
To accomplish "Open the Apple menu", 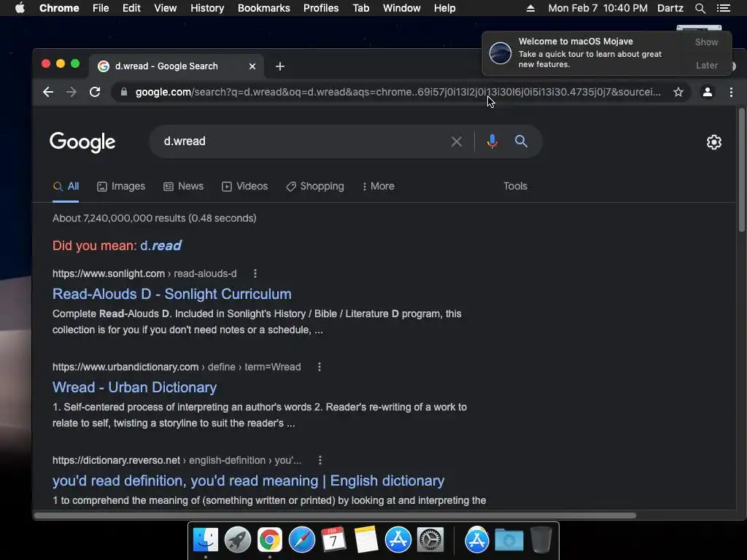I will tap(20, 8).
